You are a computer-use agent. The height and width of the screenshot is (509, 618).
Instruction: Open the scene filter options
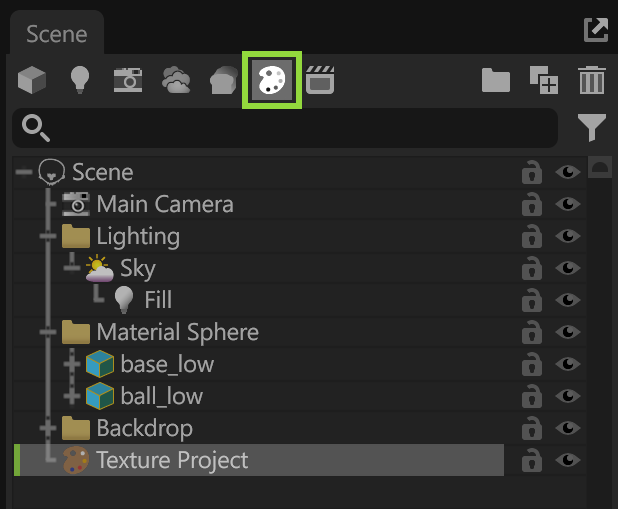pos(592,128)
